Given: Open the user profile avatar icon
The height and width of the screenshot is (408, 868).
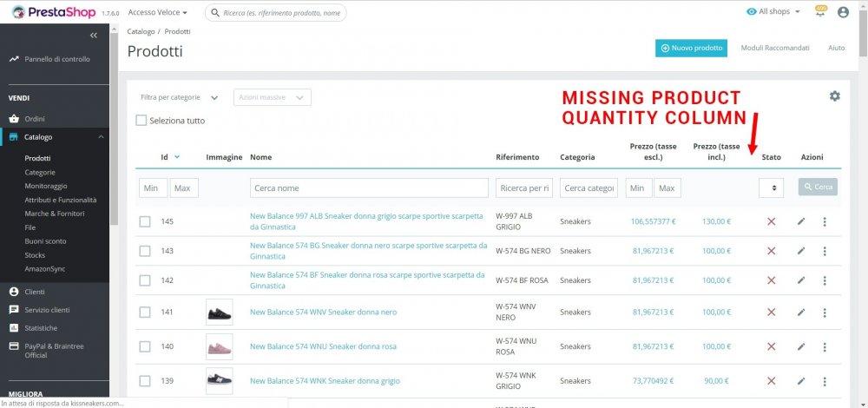Looking at the screenshot, I should 843,11.
